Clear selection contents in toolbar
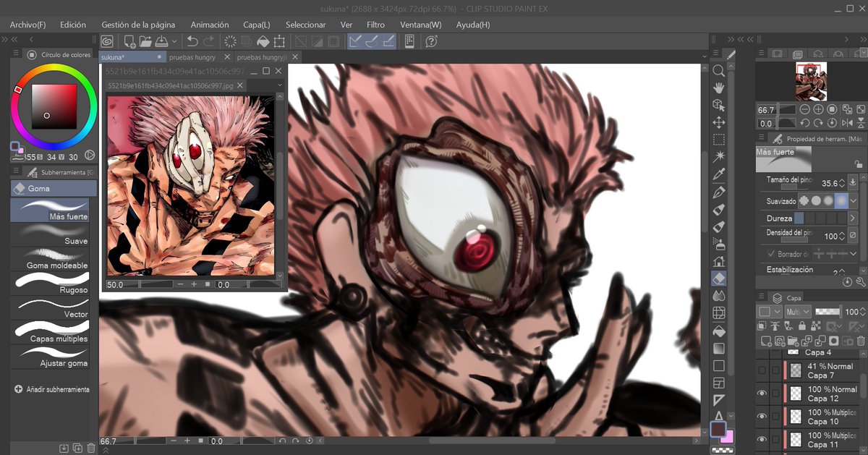This screenshot has width=868, height=455. point(230,41)
